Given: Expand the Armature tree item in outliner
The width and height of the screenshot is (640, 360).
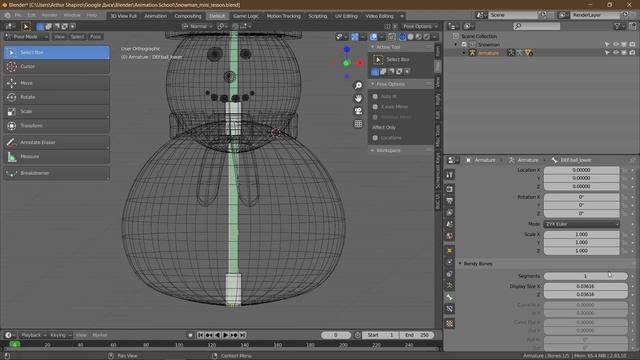Looking at the screenshot, I should [x=464, y=53].
